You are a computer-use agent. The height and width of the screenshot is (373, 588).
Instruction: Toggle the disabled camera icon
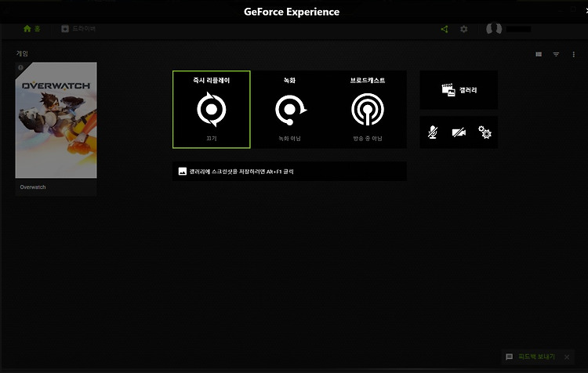[459, 132]
